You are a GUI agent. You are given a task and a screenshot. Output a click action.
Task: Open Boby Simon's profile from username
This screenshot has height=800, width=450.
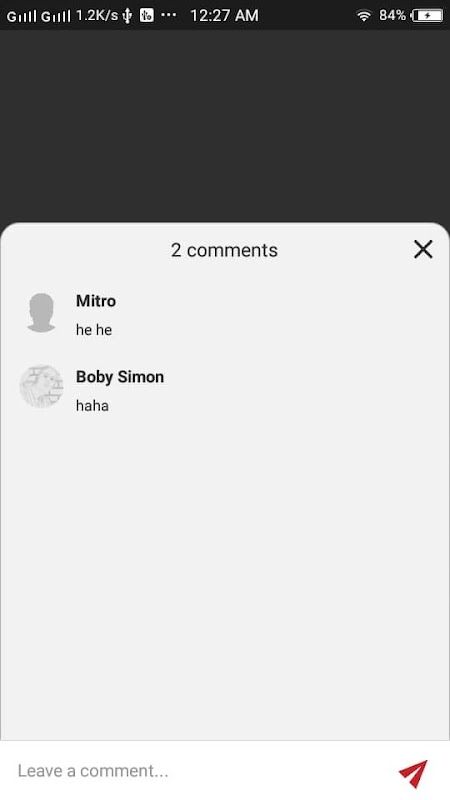click(120, 377)
